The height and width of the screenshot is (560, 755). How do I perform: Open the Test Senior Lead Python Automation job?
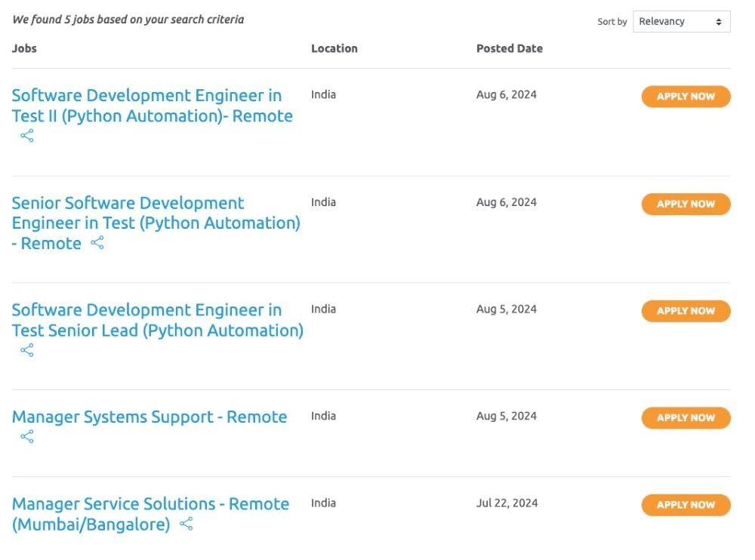158,320
